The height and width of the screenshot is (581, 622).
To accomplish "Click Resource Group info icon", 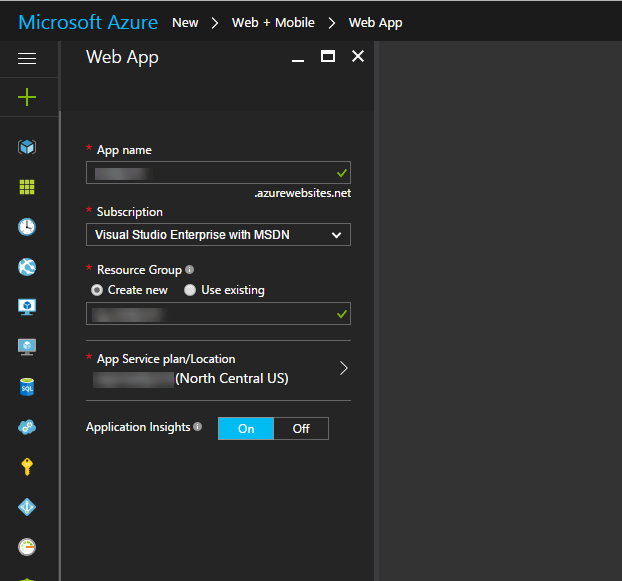I will (x=190, y=270).
